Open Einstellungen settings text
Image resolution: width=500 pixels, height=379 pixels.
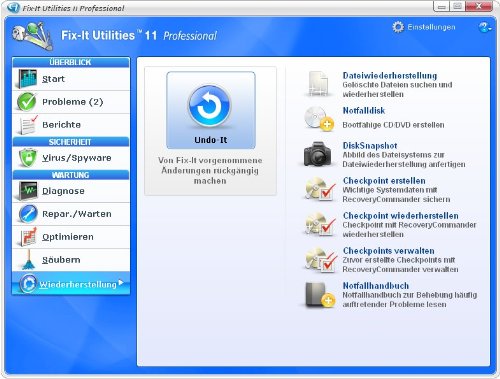pos(431,27)
